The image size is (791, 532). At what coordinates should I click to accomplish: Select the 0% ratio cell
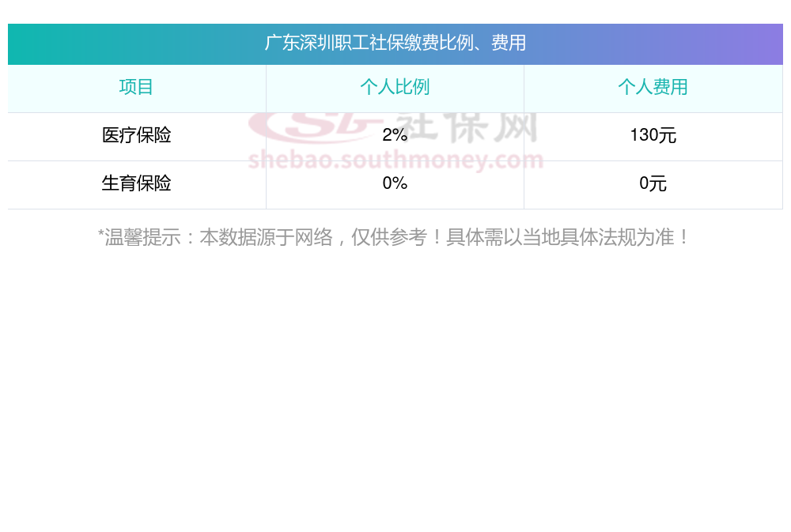(x=395, y=183)
